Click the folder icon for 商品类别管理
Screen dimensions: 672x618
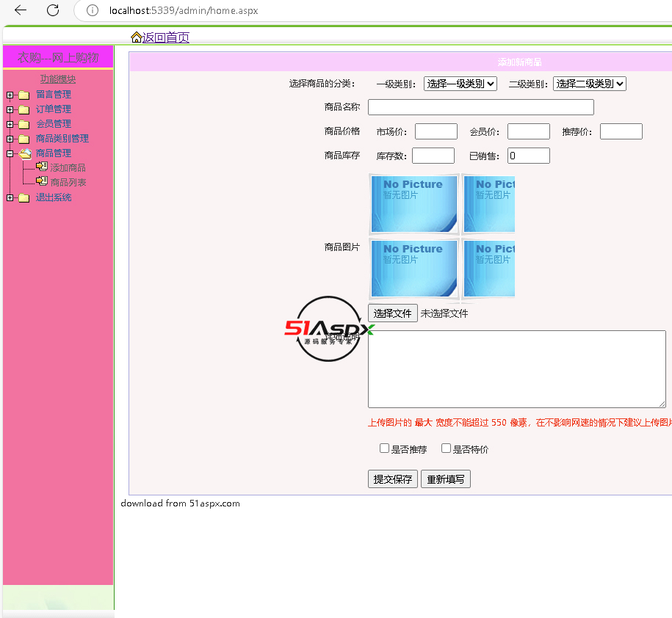[x=24, y=139]
